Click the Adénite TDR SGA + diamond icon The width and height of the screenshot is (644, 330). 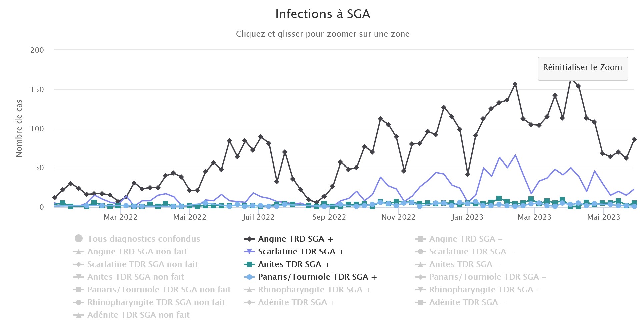tap(249, 302)
